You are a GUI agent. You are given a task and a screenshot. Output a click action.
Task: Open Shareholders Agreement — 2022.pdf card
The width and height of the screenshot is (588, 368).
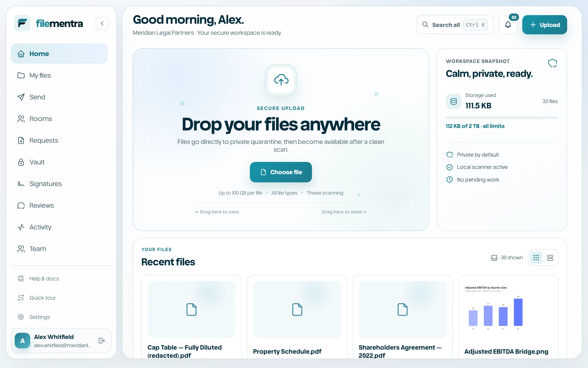coord(403,317)
